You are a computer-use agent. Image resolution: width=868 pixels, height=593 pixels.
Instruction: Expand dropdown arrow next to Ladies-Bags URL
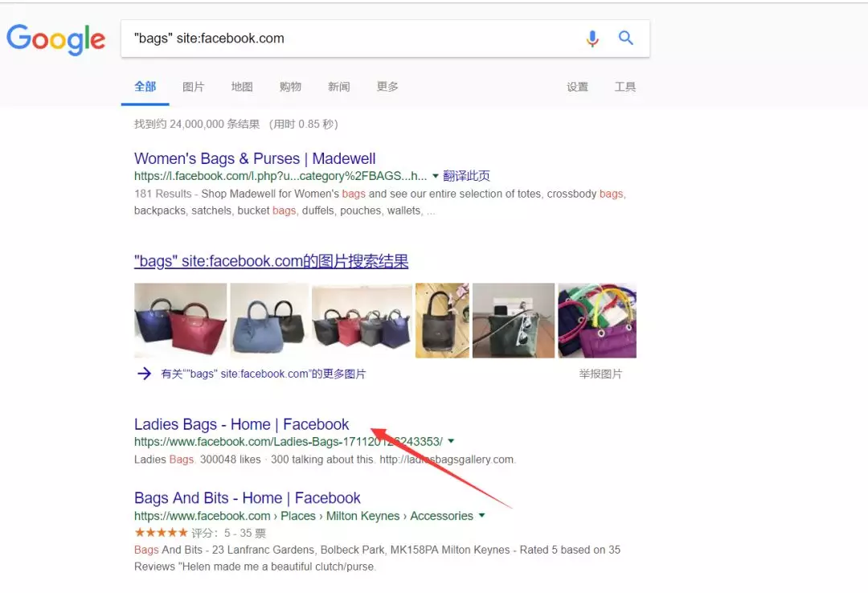pos(451,441)
